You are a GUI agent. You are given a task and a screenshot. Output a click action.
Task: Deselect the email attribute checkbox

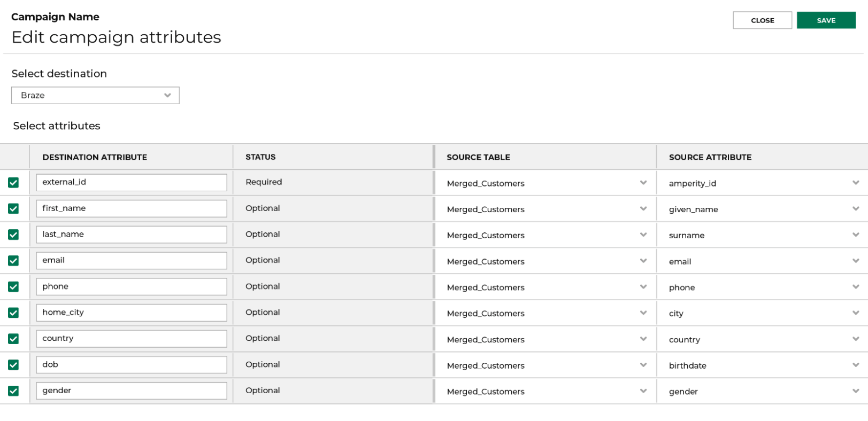pos(13,261)
